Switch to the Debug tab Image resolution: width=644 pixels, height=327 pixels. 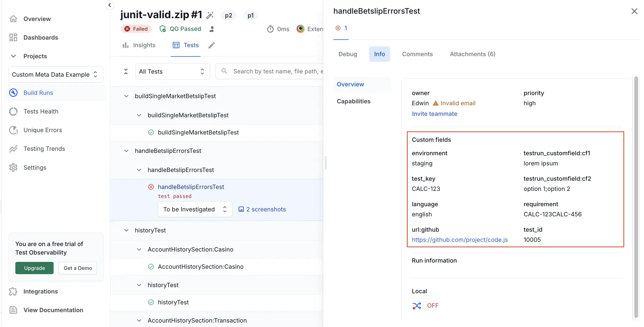click(347, 54)
